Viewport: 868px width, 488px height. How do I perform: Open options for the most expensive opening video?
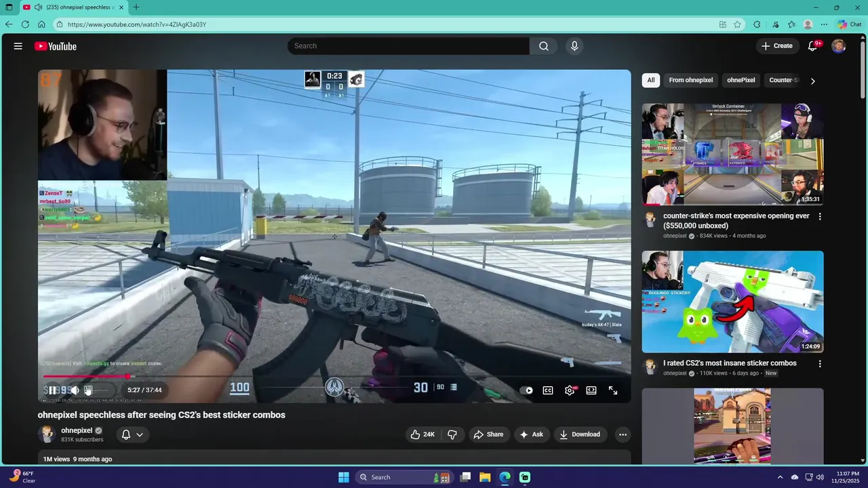coord(820,217)
